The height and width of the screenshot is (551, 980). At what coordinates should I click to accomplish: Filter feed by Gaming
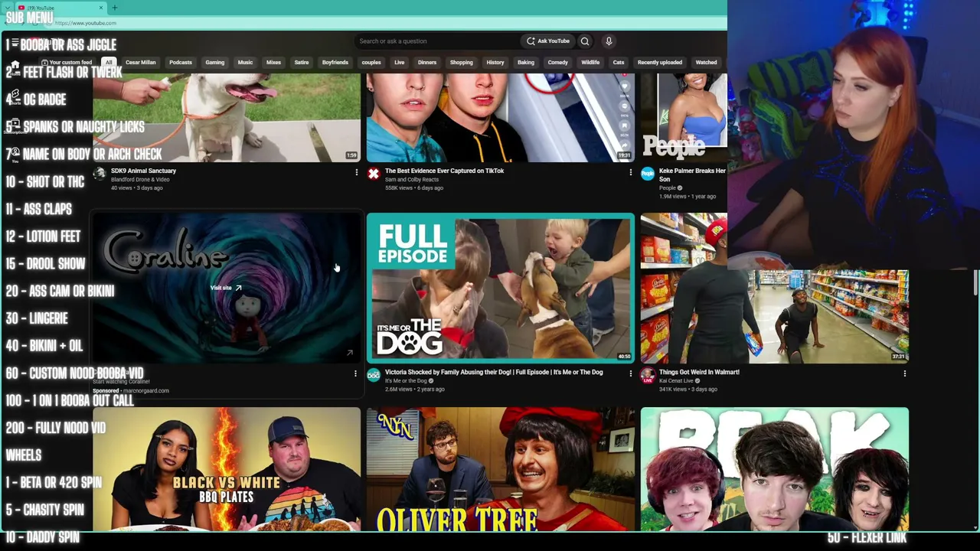tap(214, 63)
